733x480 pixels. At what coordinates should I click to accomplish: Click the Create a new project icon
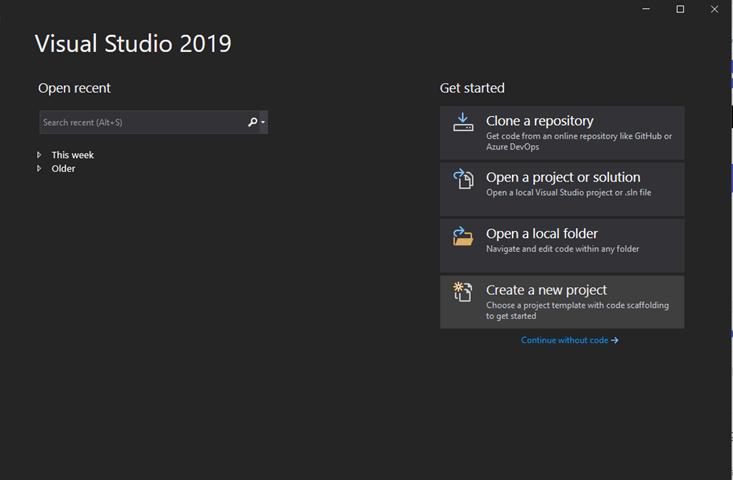463,292
